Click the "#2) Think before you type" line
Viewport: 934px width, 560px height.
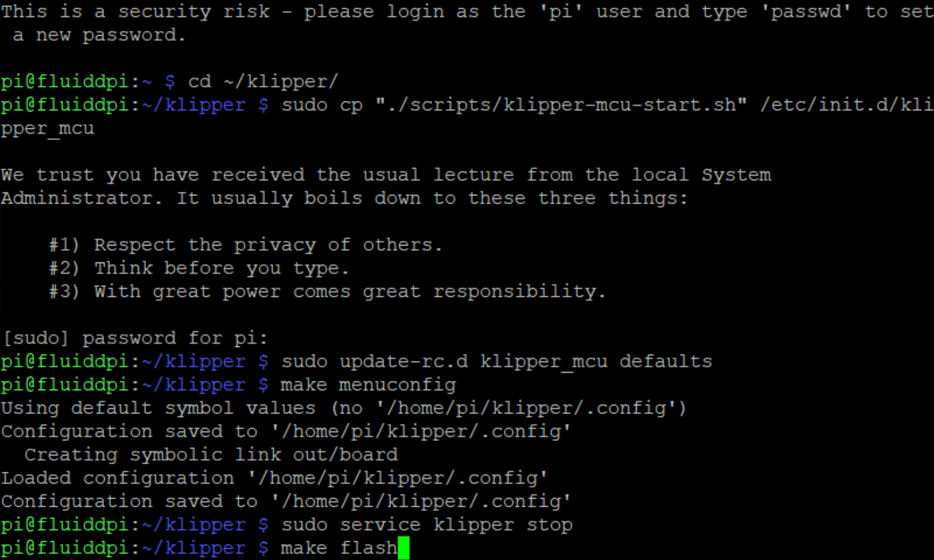coord(199,268)
